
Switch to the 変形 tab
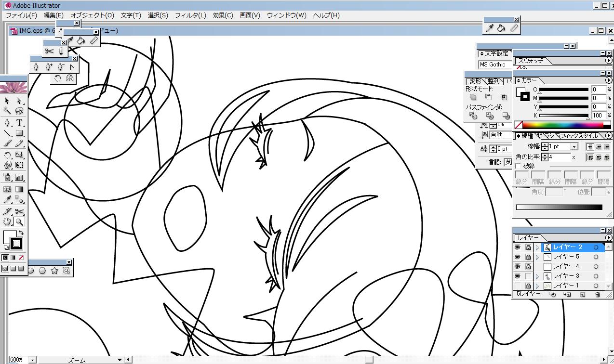[475, 81]
